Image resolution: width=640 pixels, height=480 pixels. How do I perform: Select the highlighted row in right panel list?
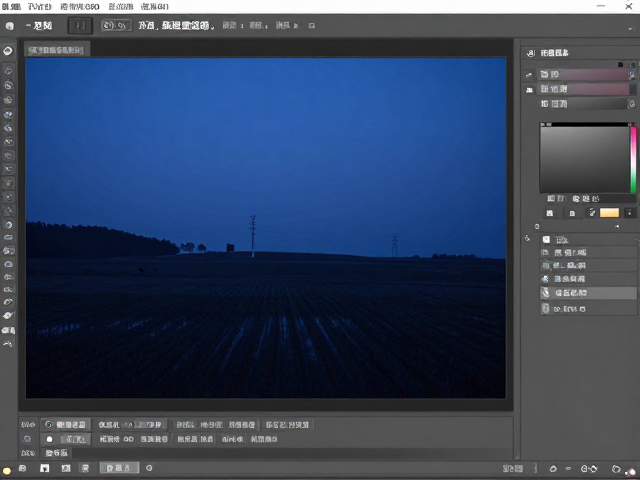tap(589, 293)
